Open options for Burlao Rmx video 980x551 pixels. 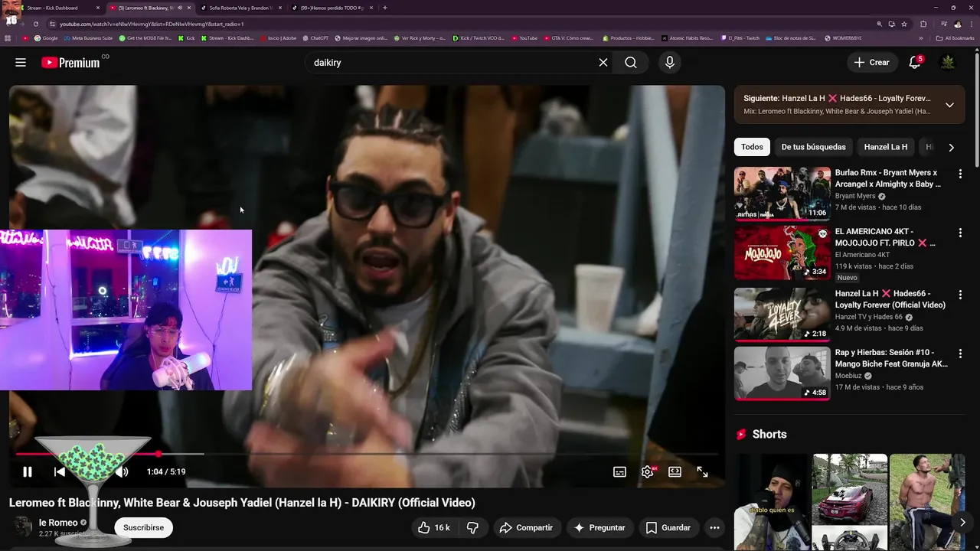coord(960,174)
